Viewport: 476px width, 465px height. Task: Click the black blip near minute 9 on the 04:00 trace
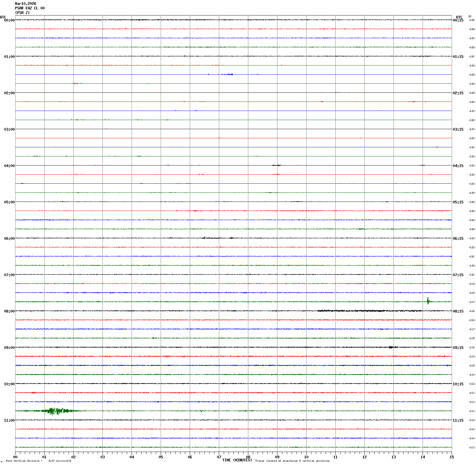pos(277,165)
